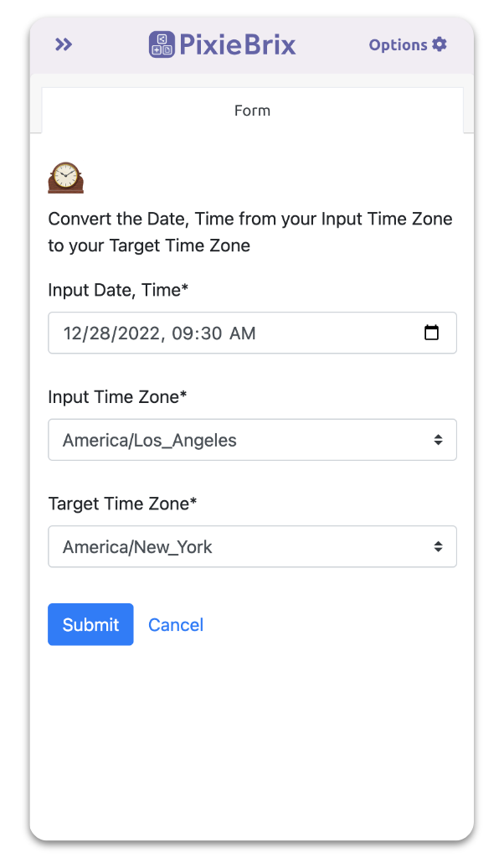Click the Target Time Zone selector arrows
This screenshot has width=504, height=863.
coord(438,546)
